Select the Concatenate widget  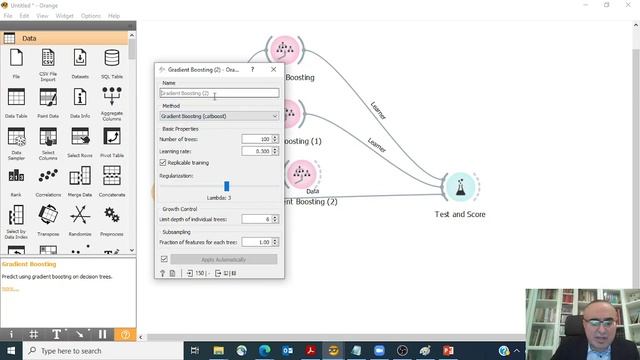112,181
